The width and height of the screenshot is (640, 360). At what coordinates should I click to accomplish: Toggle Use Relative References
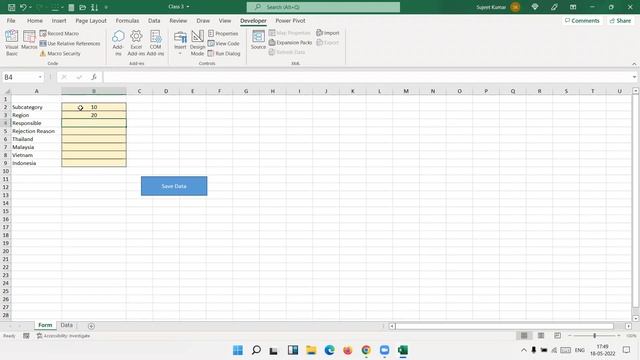pos(70,43)
